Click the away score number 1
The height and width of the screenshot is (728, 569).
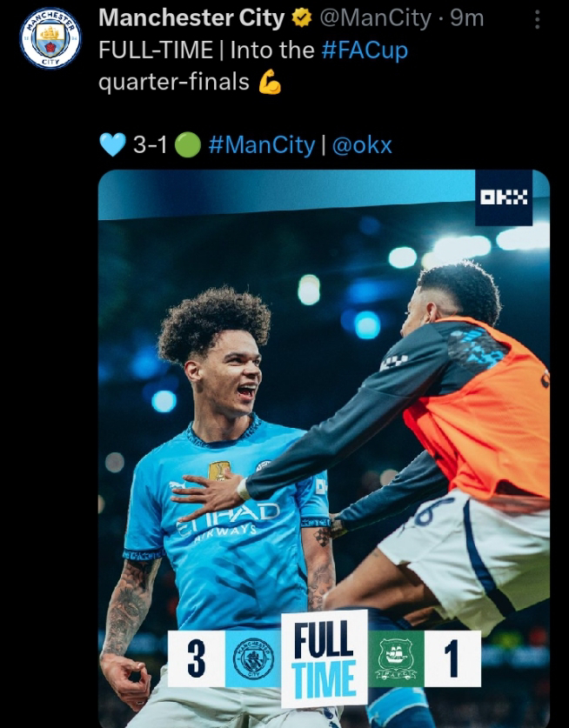click(x=452, y=658)
